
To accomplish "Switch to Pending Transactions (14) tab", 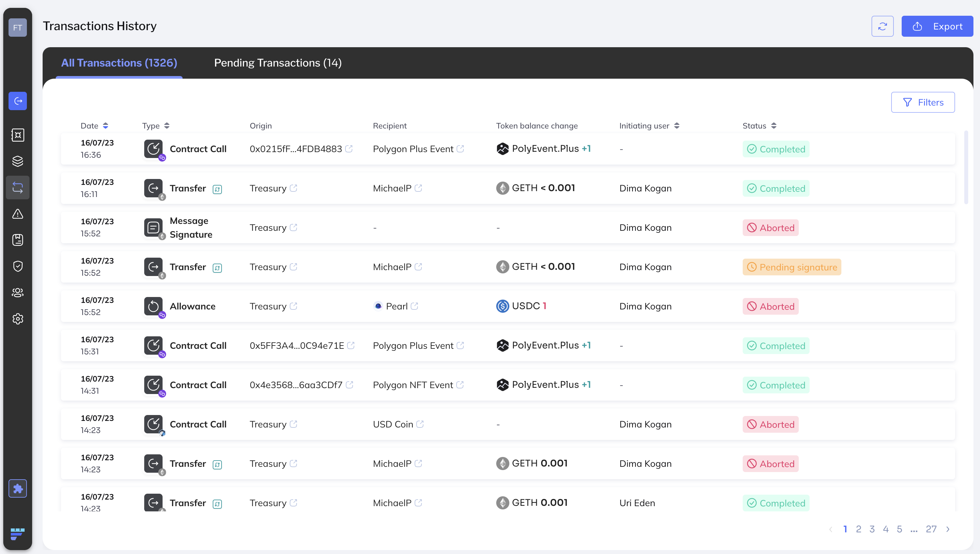I will coord(278,63).
